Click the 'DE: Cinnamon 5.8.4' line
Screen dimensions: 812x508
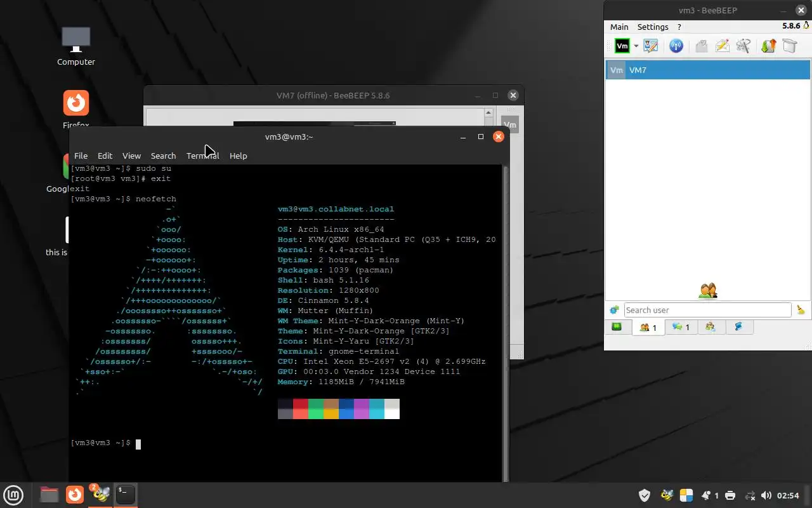323,300
